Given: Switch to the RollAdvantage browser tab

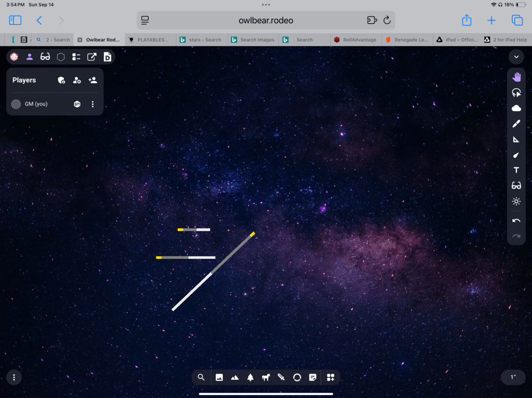Looking at the screenshot, I should coord(355,39).
